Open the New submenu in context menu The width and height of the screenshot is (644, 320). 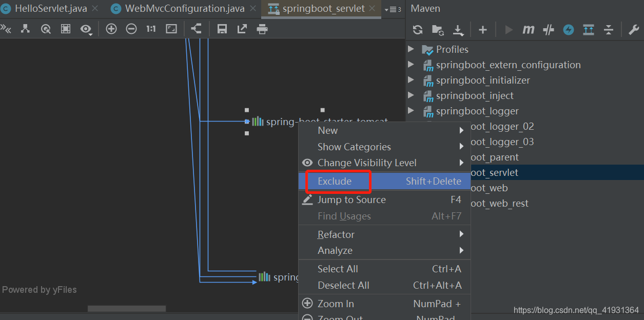coord(384,131)
